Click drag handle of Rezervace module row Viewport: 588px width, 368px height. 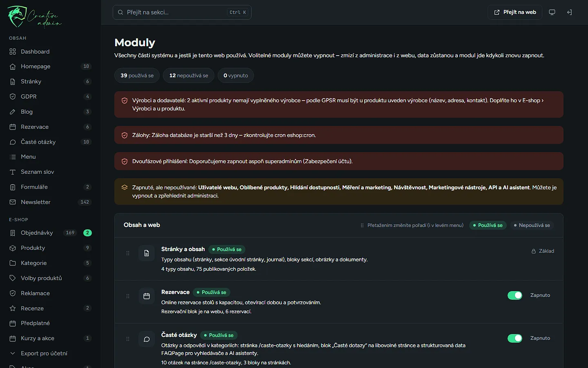[128, 296]
